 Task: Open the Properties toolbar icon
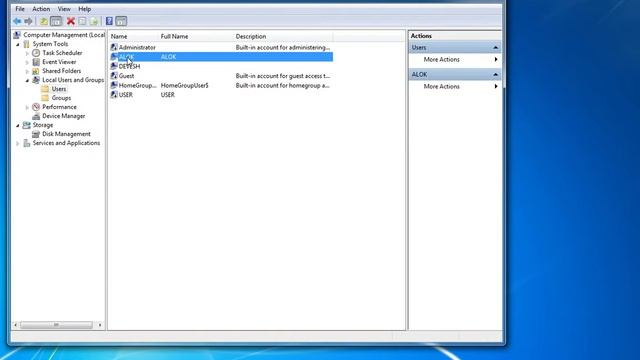click(x=82, y=21)
